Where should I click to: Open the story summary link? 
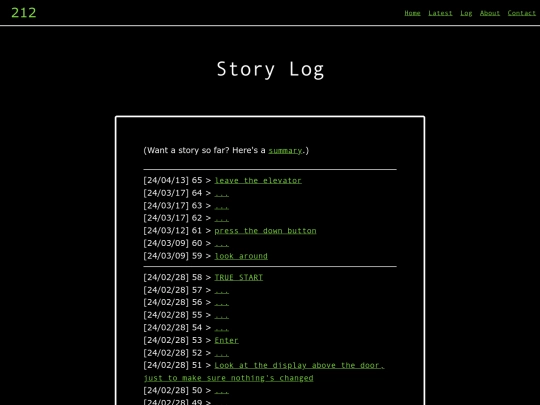click(x=285, y=151)
